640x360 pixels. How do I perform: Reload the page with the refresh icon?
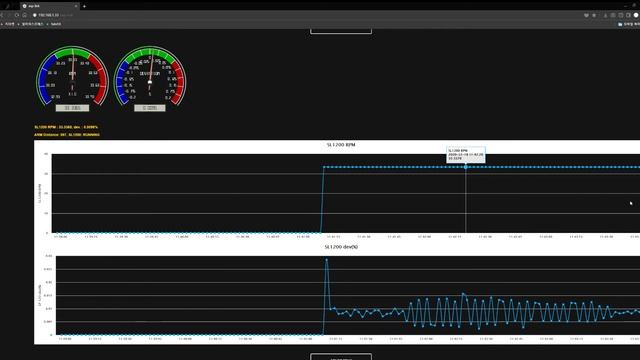tap(17, 15)
